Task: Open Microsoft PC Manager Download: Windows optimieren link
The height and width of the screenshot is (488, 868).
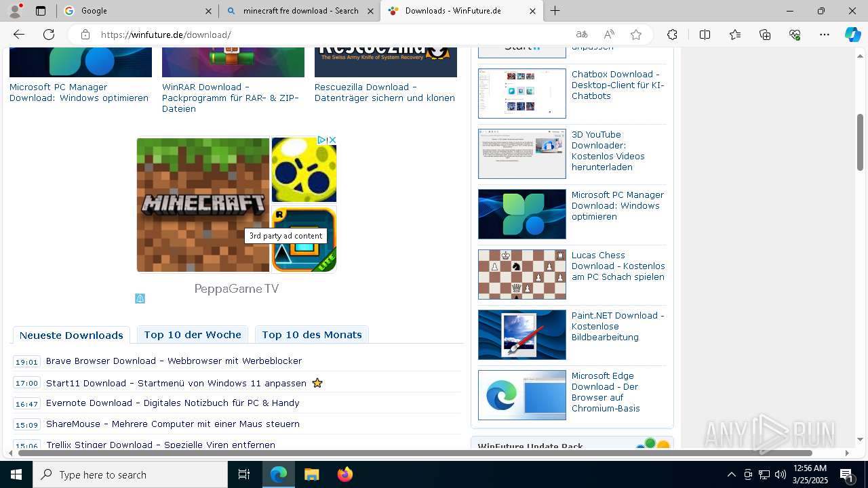Action: click(x=79, y=92)
